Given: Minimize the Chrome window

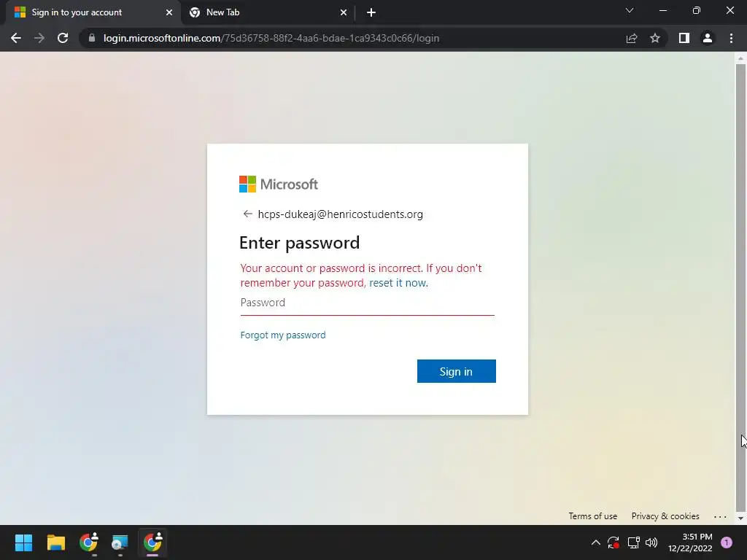Looking at the screenshot, I should (662, 10).
